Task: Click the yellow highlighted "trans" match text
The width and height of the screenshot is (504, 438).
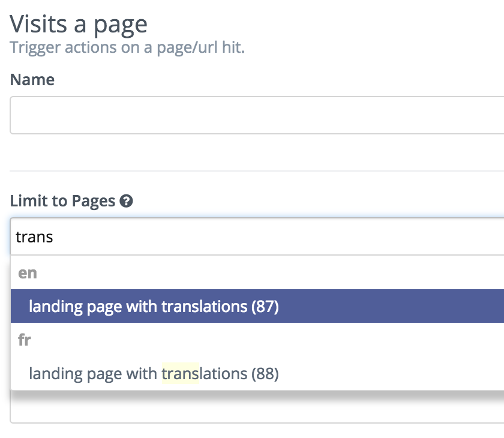Action: coord(181,373)
